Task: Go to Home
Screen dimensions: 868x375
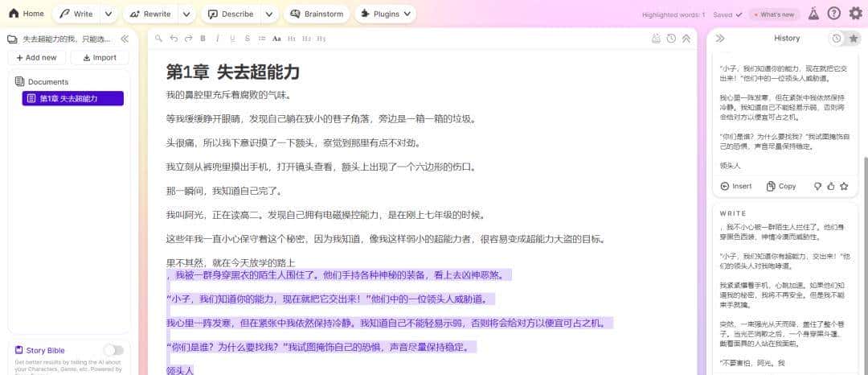Action: point(26,14)
